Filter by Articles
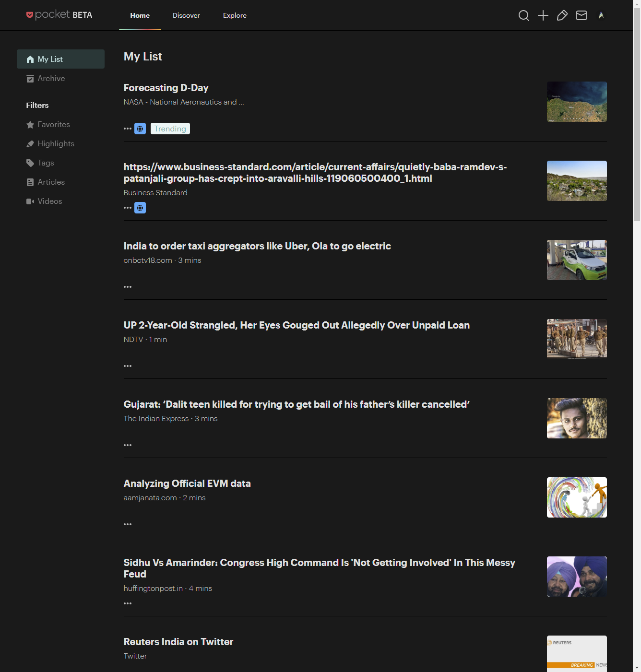 [60, 182]
